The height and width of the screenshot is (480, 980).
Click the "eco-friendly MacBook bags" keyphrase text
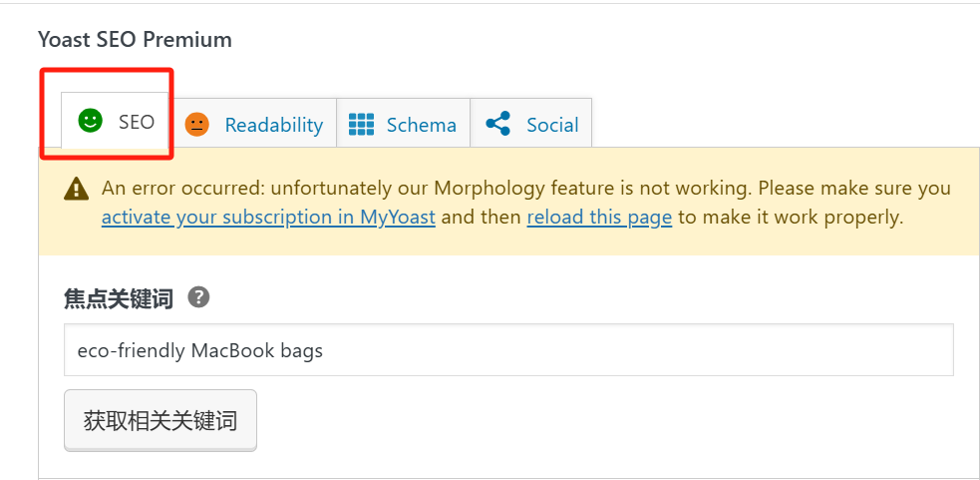[x=200, y=350]
